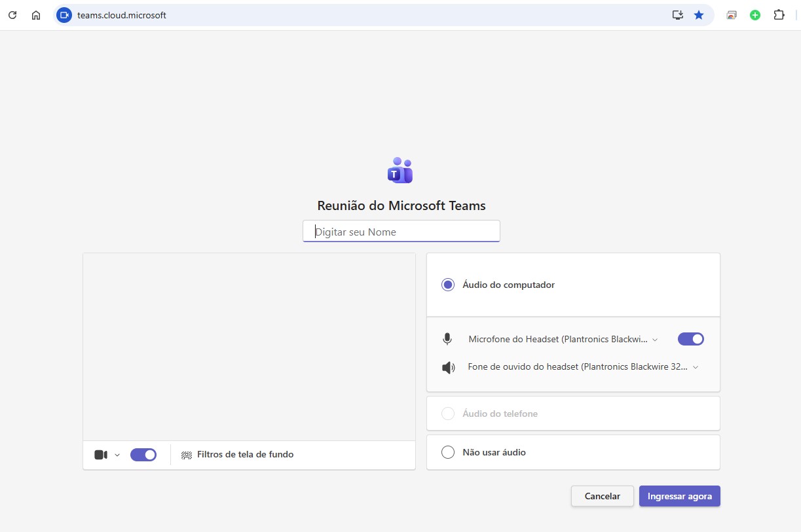Click the speaker icon
Viewport: 801px width, 532px height.
[x=448, y=368]
